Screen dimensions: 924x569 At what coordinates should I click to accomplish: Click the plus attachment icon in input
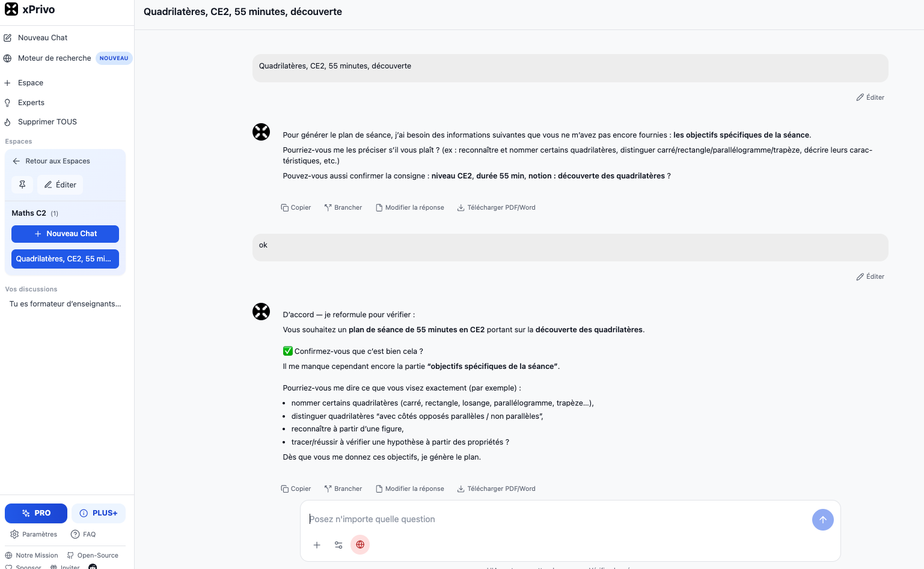click(x=317, y=545)
